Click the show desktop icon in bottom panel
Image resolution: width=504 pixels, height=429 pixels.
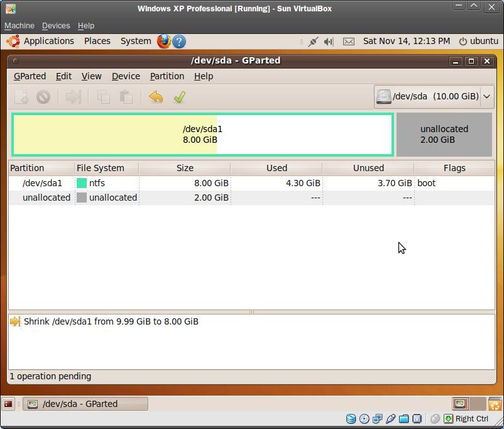pos(8,404)
